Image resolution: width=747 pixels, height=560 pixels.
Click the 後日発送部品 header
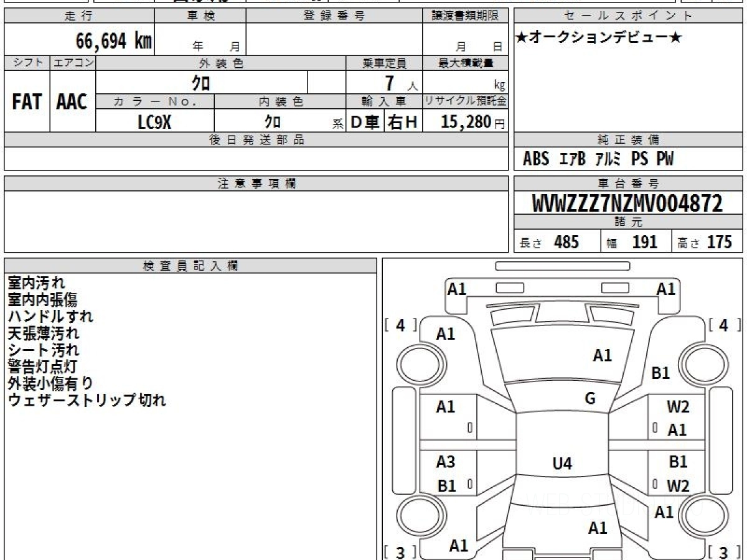[x=256, y=140]
